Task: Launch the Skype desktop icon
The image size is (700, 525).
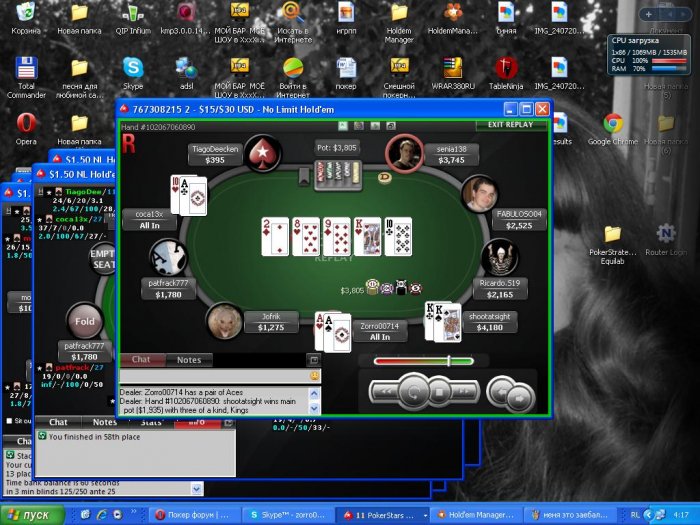Action: (x=133, y=74)
